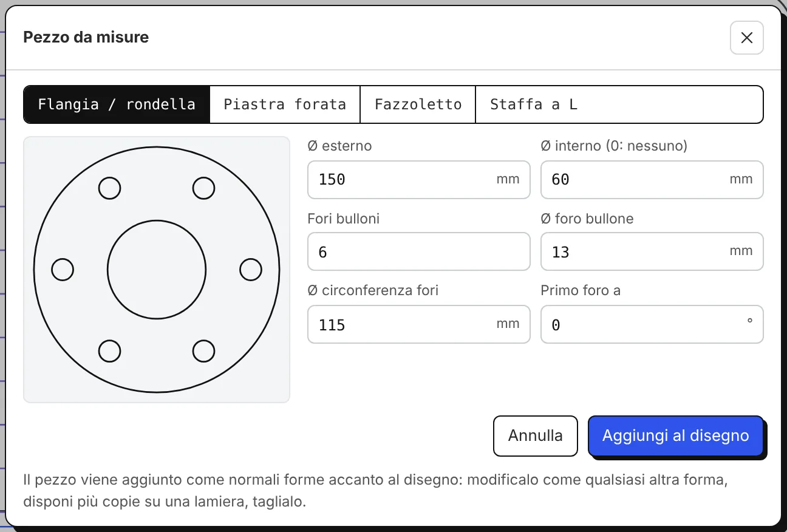The width and height of the screenshot is (787, 532).
Task: Click the flange preview drawing
Action: pyautogui.click(x=157, y=270)
